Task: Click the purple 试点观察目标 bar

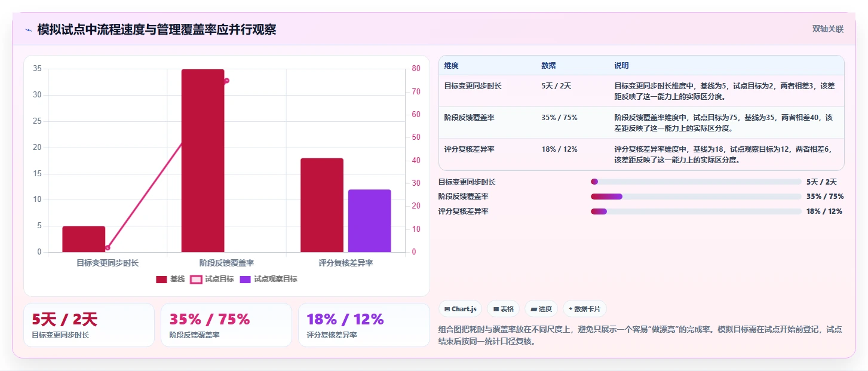Action: [370, 221]
